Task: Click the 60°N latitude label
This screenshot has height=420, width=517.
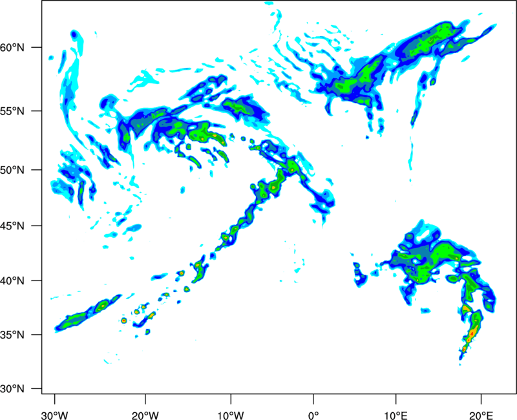Action: tap(12, 47)
